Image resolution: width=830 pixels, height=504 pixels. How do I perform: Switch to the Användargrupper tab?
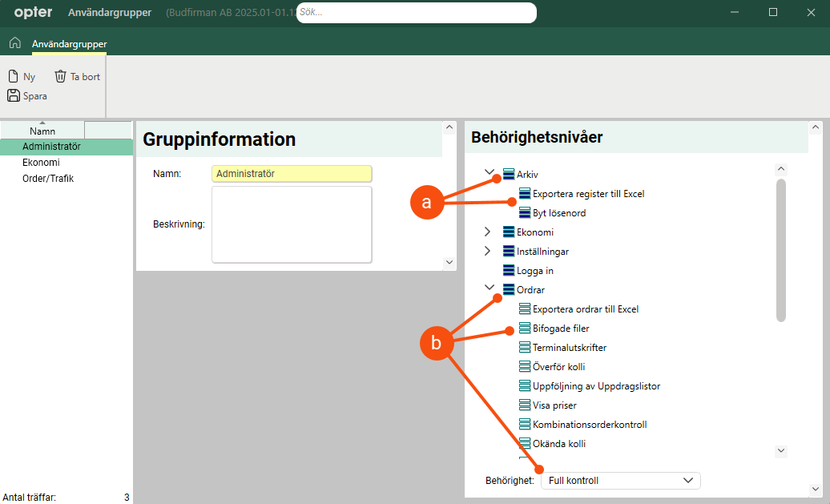coord(69,44)
